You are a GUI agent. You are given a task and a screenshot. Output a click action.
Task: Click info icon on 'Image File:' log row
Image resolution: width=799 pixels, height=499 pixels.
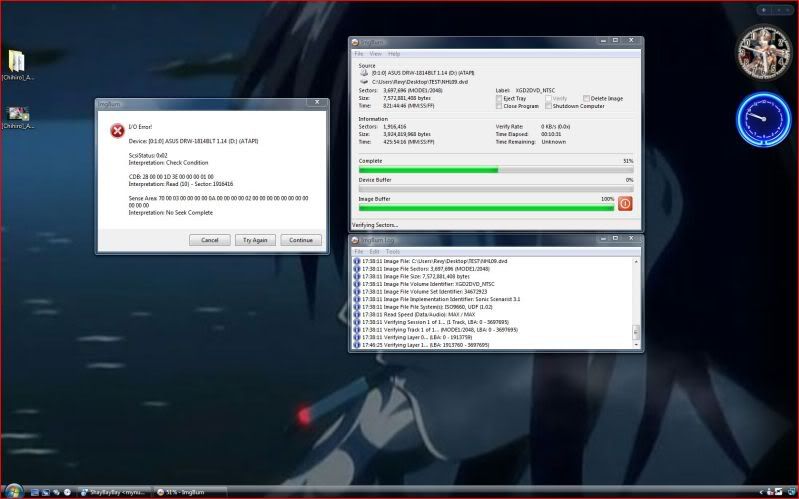tap(357, 261)
